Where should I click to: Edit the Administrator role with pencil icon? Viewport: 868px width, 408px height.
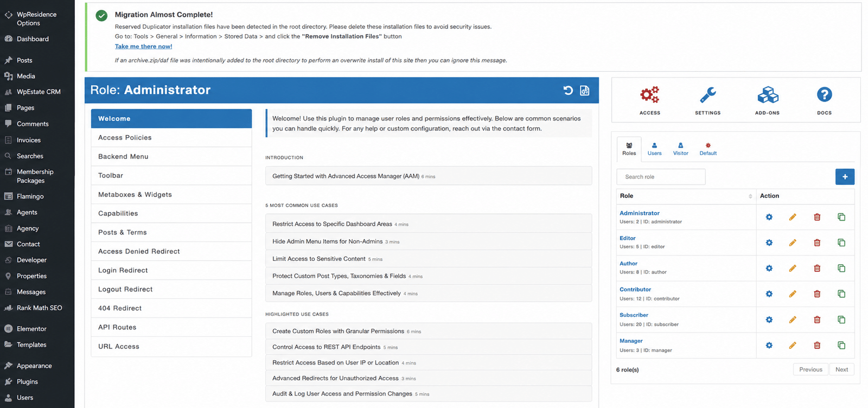(x=793, y=217)
